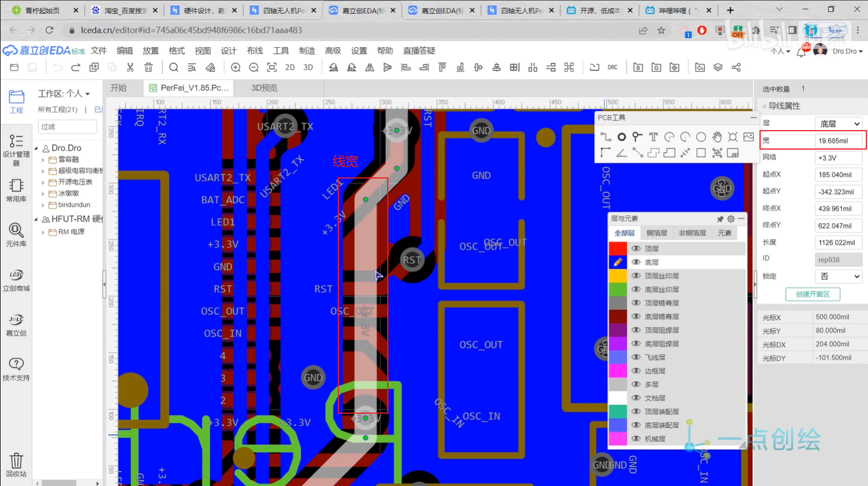Click the yellow 顶层丝印层 color swatch
Screen dimensions: 868x486
[x=618, y=276]
